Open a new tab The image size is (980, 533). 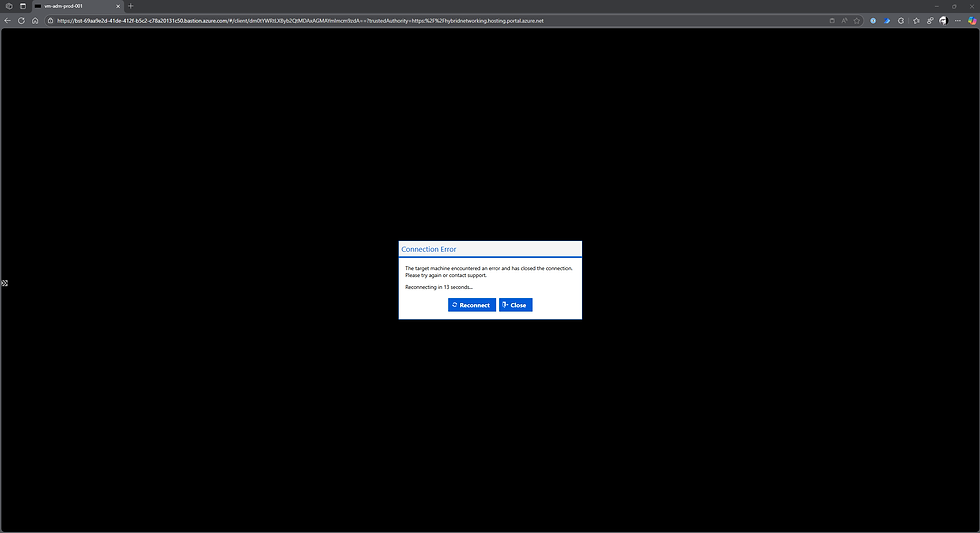[131, 6]
